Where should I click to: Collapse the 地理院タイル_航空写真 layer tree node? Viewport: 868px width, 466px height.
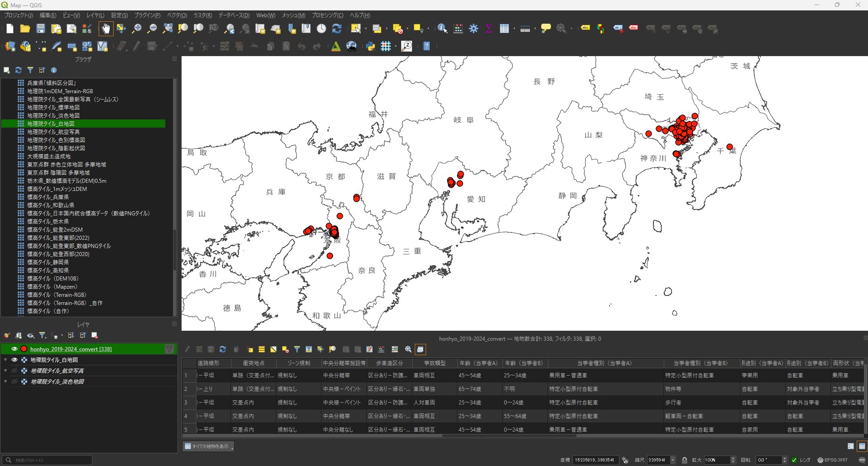[x=5, y=371]
